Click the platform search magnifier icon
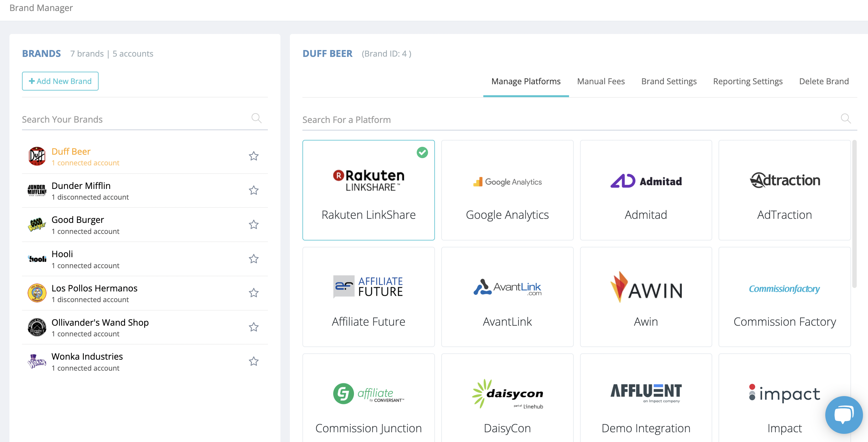 click(846, 119)
